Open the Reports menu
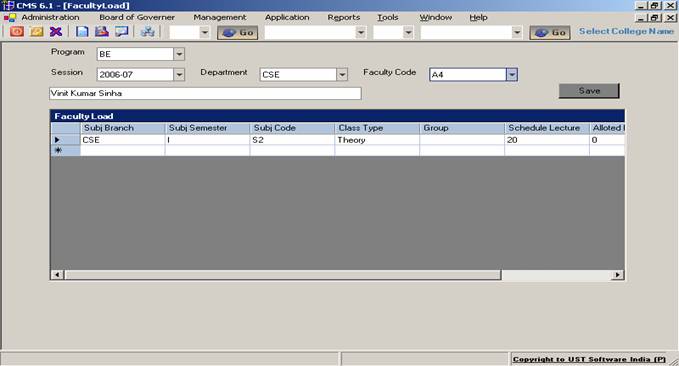This screenshot has width=679, height=366. coord(344,17)
